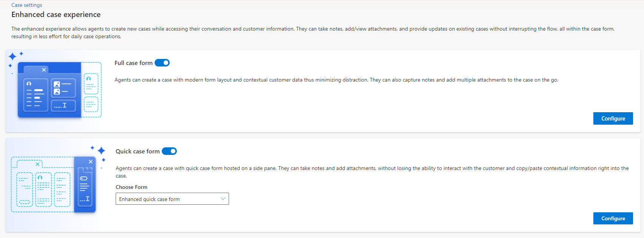Viewport: 644px width, 238px height.
Task: Click X icon in Full case form illustration
Action: tap(44, 70)
